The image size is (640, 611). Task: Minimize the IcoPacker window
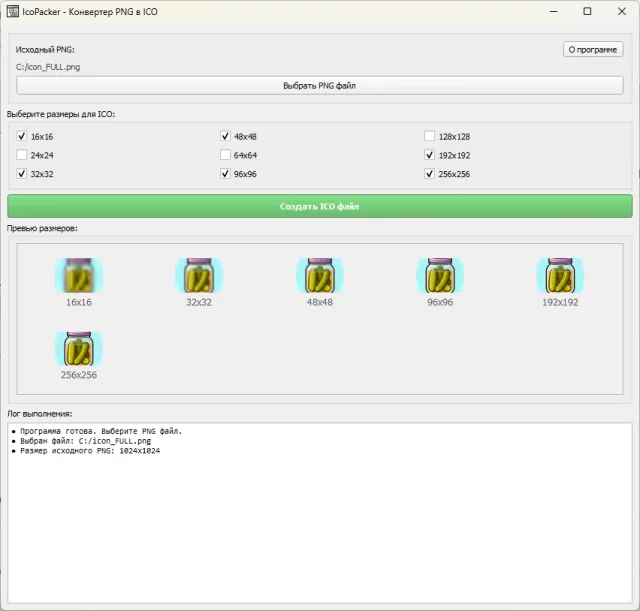click(x=553, y=11)
